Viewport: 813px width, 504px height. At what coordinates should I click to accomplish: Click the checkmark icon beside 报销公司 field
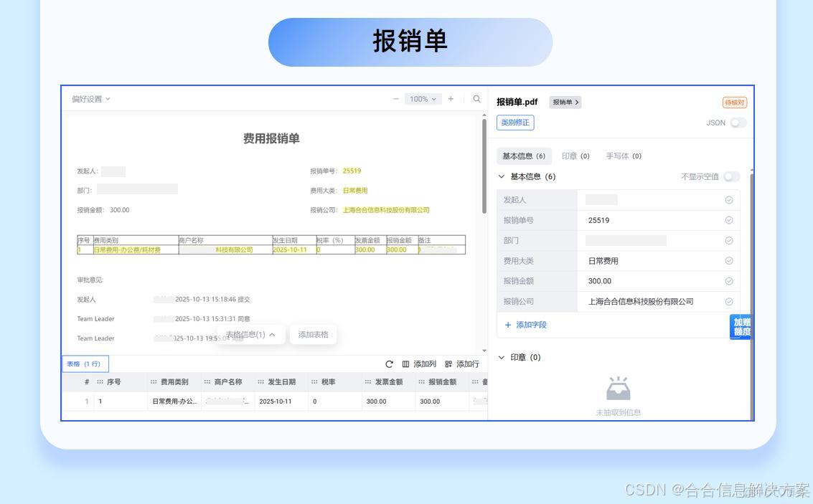(x=728, y=301)
